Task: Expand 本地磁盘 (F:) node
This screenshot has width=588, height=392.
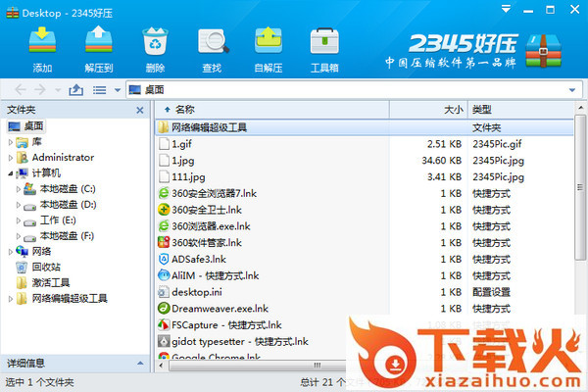Action: click(18, 236)
